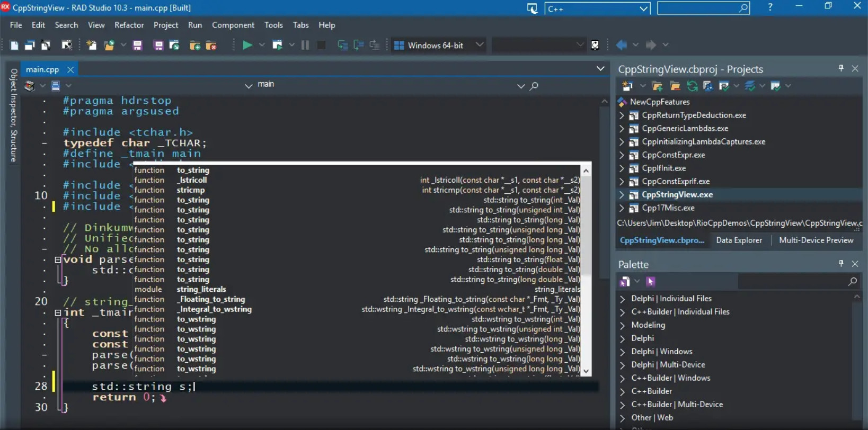Close the main.cpp editor tab
This screenshot has height=430, width=868.
[70, 69]
